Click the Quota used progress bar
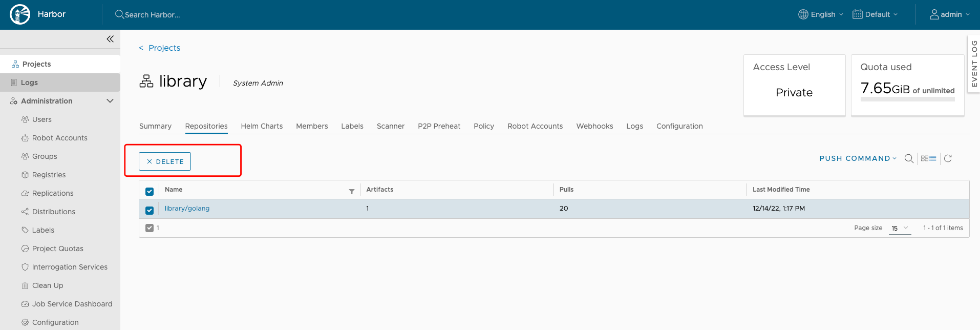The height and width of the screenshot is (330, 980). click(x=907, y=99)
